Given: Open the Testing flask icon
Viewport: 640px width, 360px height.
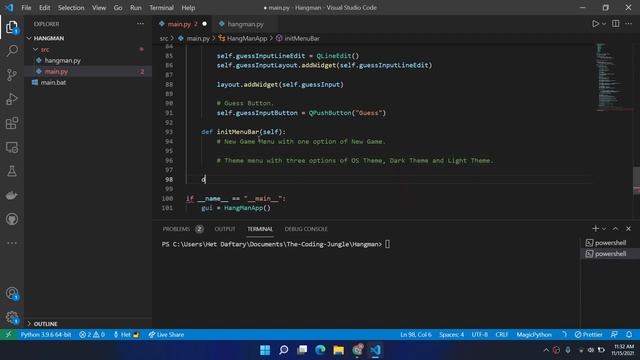Looking at the screenshot, I should click(12, 171).
